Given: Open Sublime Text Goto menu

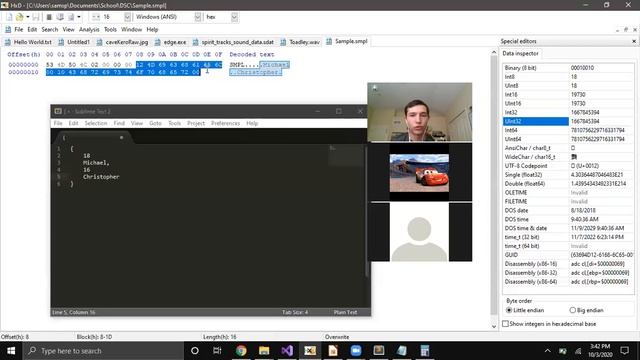Looking at the screenshot, I should point(155,123).
